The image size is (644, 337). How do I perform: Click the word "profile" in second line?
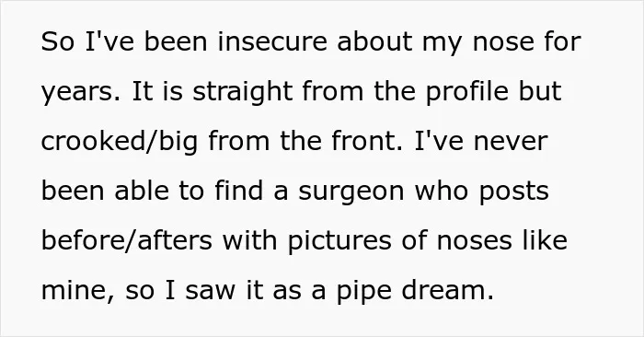467,91
